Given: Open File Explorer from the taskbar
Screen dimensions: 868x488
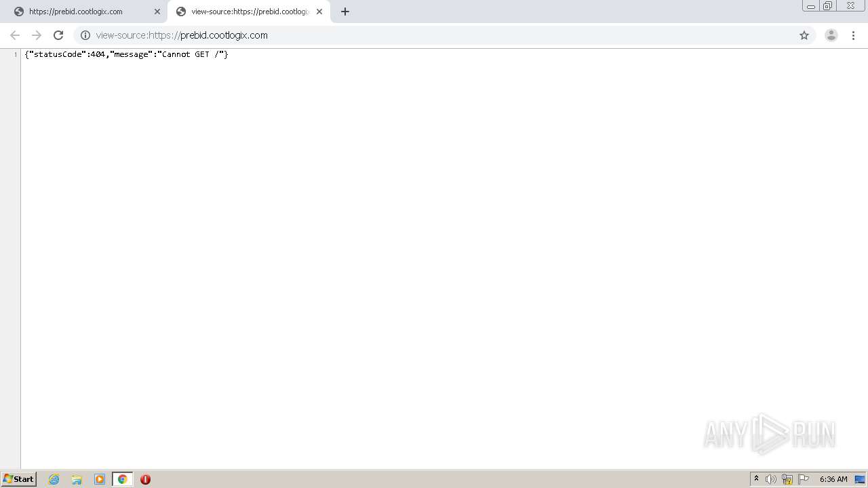Looking at the screenshot, I should pos(77,479).
